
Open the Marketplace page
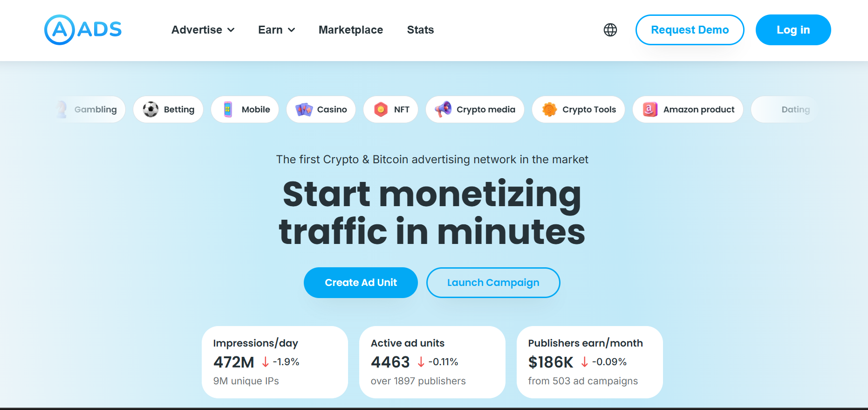[x=350, y=29]
